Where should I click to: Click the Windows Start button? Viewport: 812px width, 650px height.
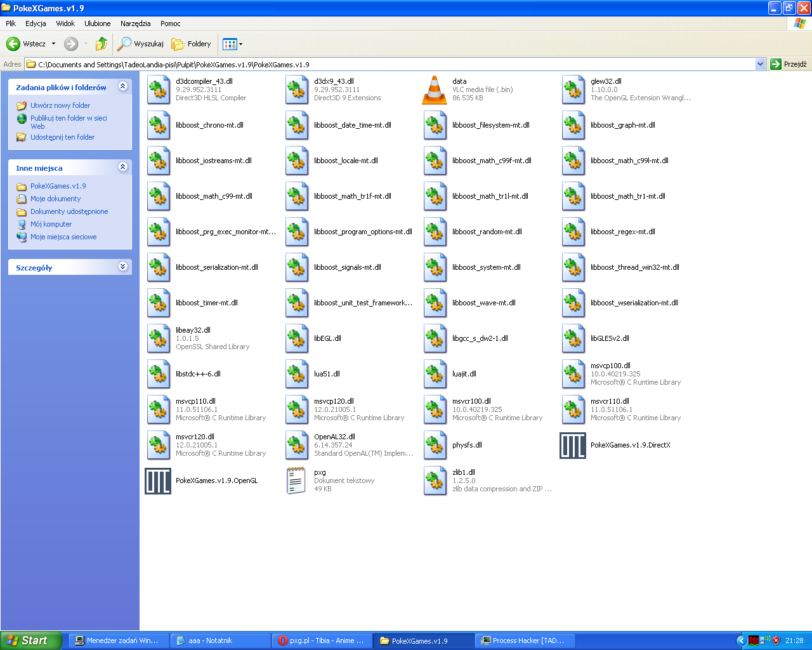[x=31, y=640]
